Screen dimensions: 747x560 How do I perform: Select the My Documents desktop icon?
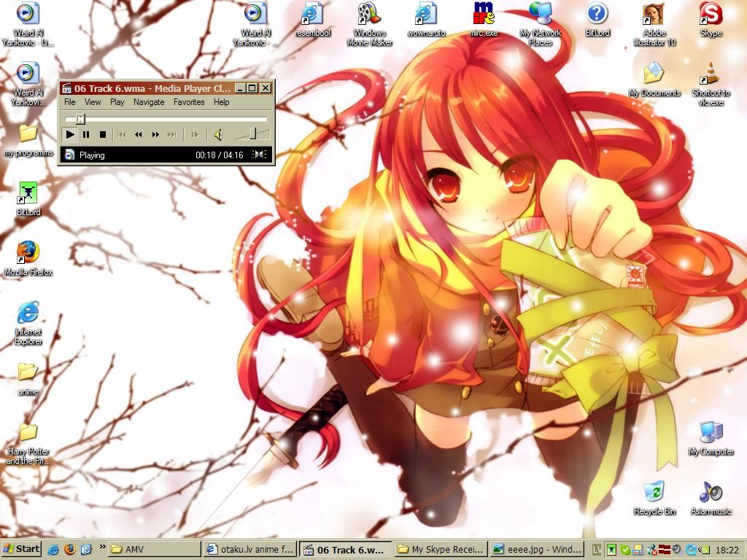(x=654, y=80)
